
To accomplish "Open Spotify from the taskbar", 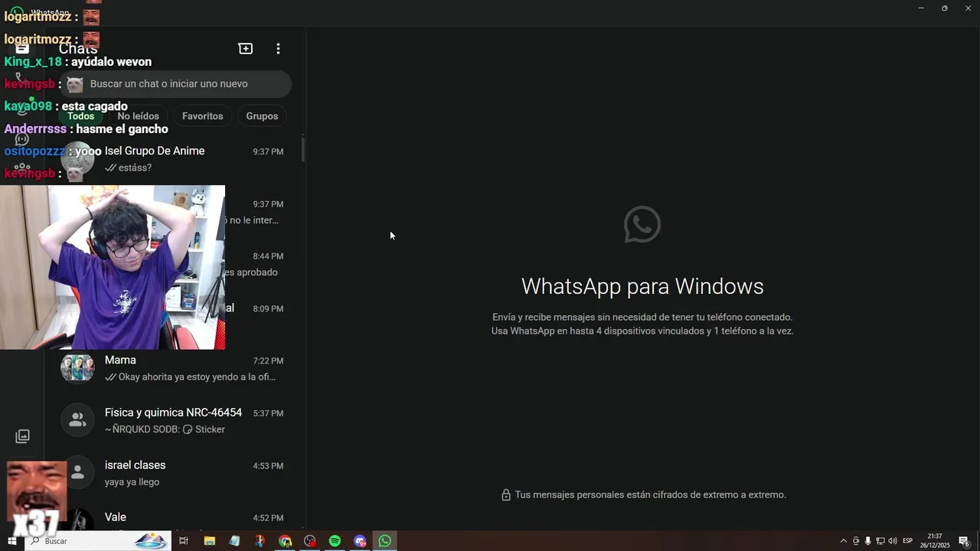I will [x=335, y=541].
